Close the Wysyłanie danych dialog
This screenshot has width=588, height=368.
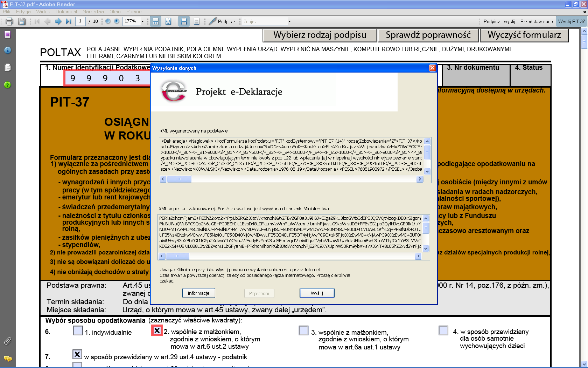[x=433, y=68]
